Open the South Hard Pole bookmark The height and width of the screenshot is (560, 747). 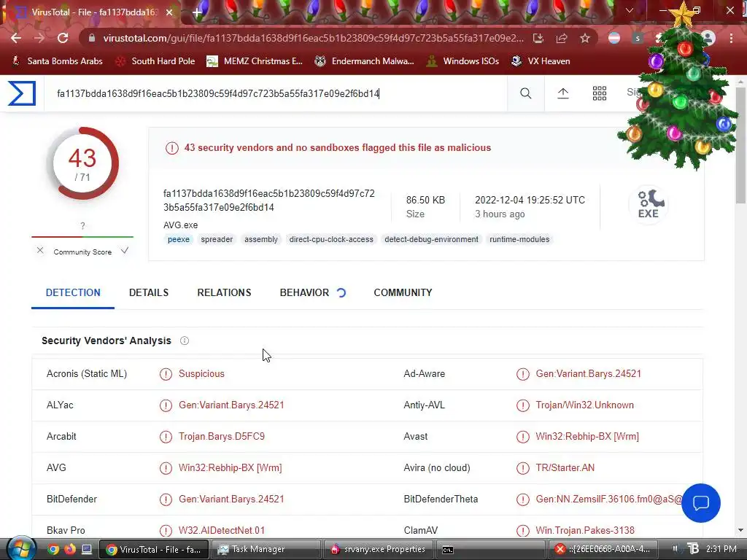pos(155,61)
